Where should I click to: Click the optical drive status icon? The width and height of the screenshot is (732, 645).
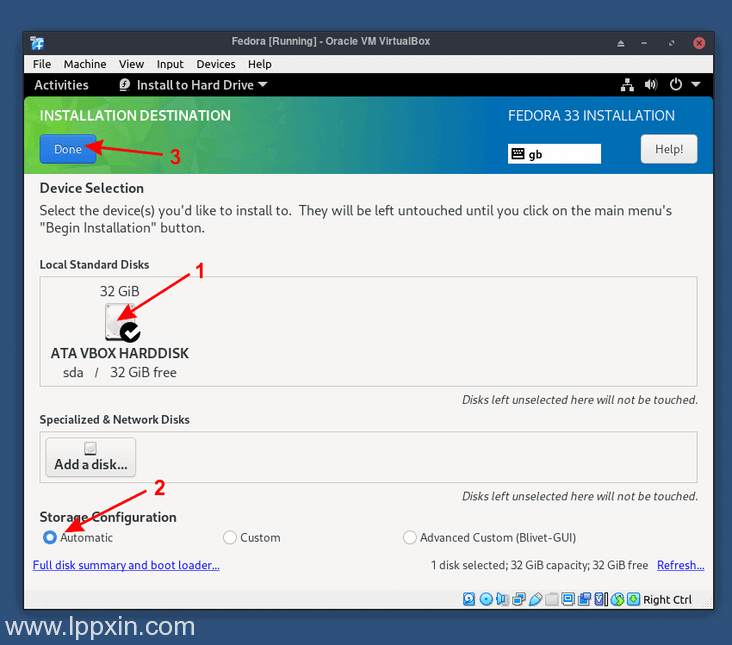pos(486,599)
